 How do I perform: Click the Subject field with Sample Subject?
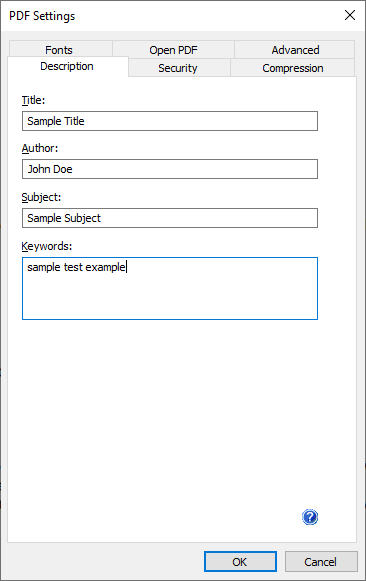pos(170,218)
